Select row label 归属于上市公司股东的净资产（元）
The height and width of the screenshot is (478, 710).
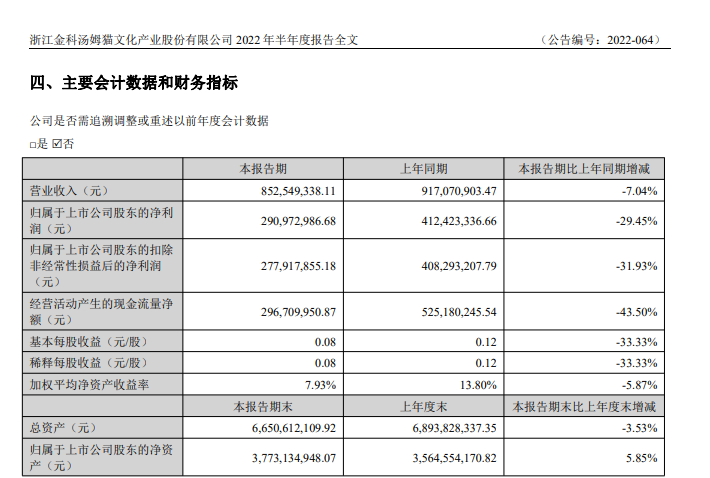[x=101, y=457]
